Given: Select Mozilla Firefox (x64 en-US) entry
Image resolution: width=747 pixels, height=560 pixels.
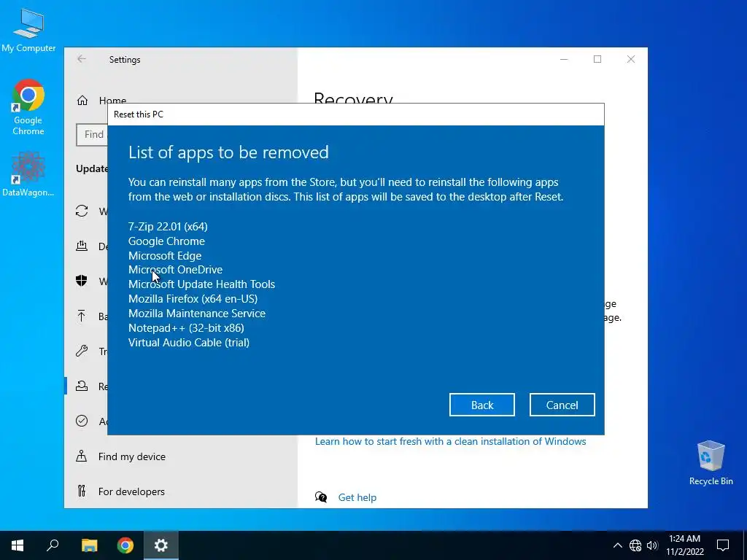Looking at the screenshot, I should [x=193, y=299].
